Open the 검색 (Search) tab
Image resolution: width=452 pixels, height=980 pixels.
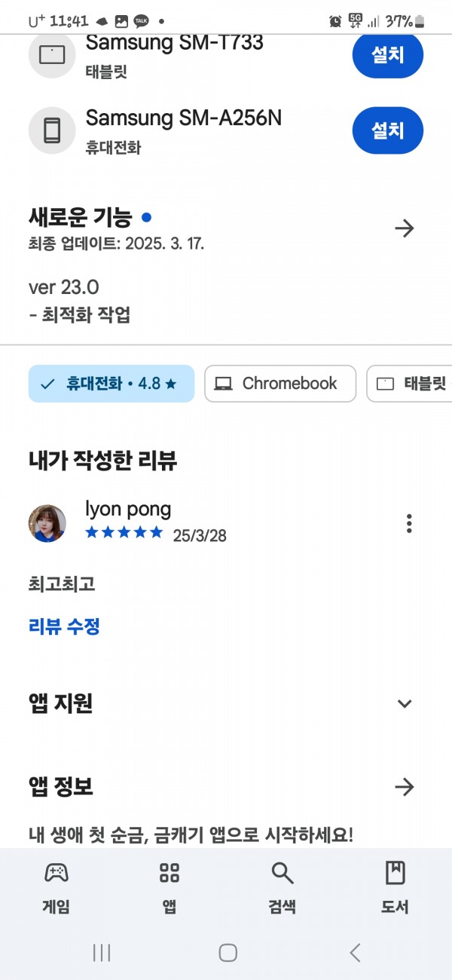tap(282, 889)
